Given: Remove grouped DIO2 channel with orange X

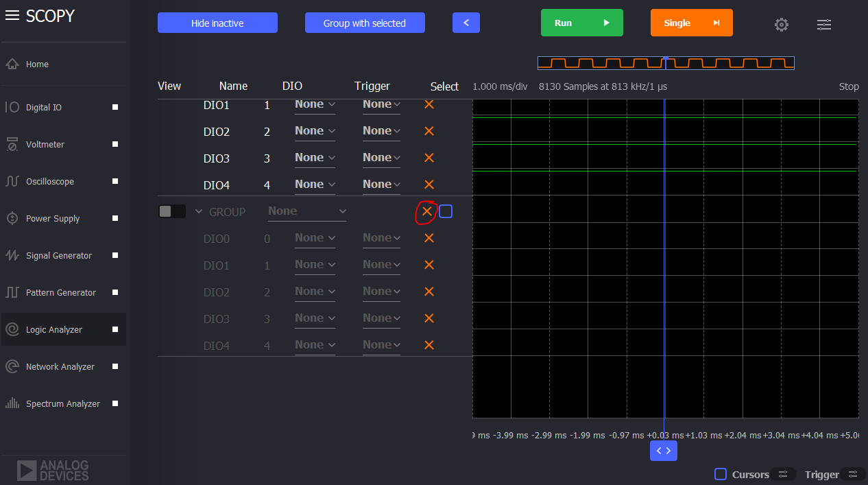Looking at the screenshot, I should [429, 292].
